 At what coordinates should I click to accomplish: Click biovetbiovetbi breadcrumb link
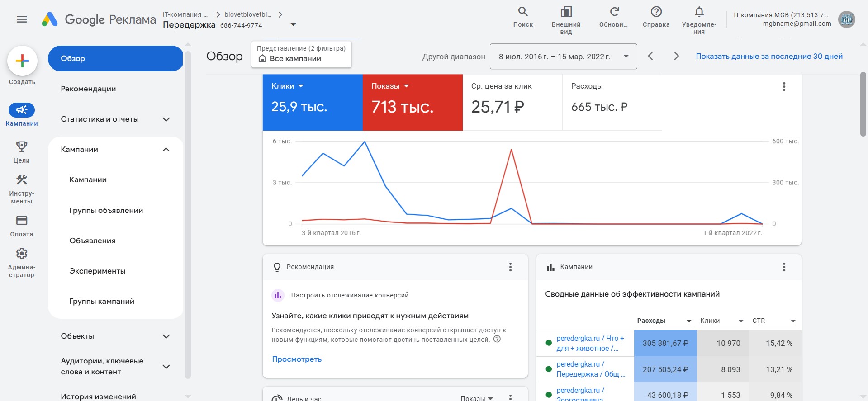pos(248,14)
